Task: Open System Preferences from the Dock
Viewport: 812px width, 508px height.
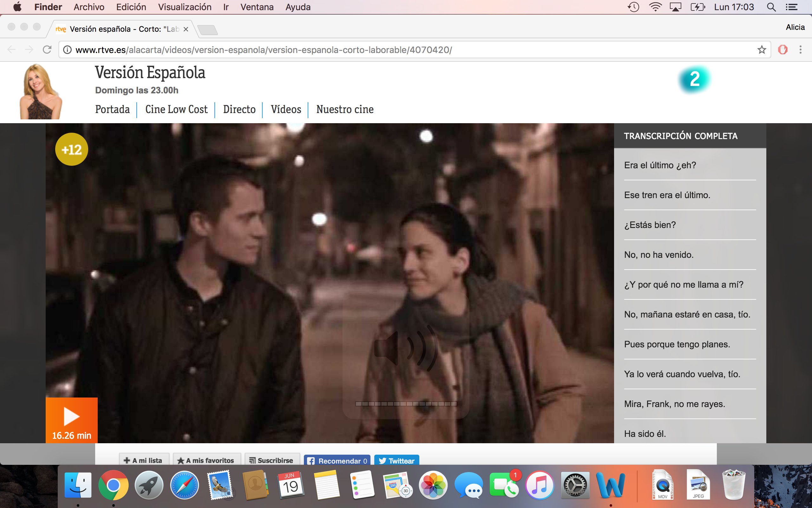Action: (575, 485)
